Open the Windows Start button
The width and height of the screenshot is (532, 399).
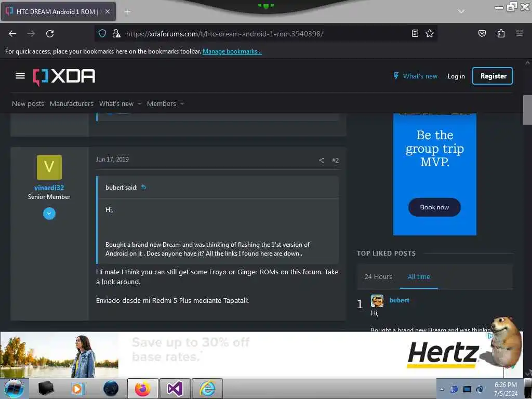pos(14,389)
